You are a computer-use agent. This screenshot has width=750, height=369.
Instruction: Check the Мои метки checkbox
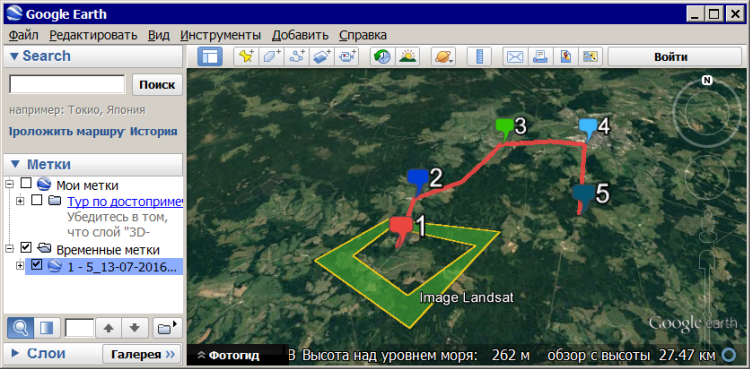pos(27,184)
